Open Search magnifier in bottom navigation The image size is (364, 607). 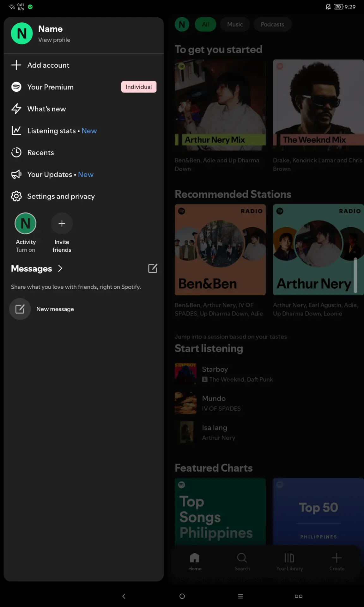pyautogui.click(x=242, y=558)
